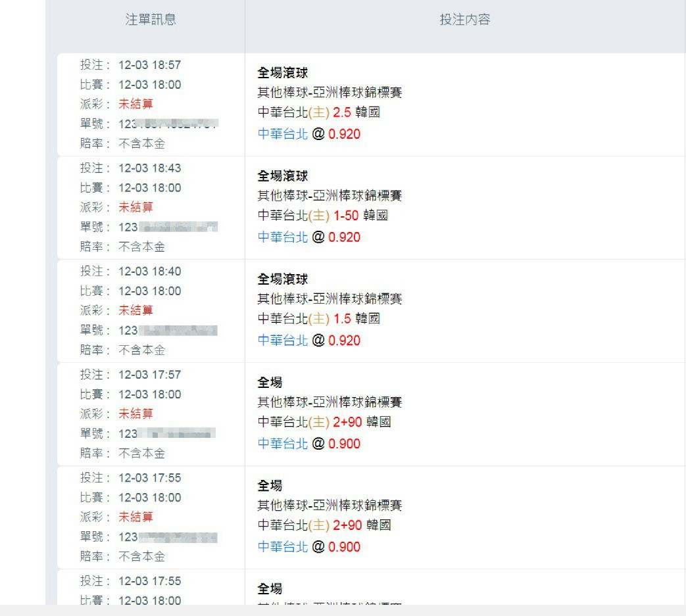Click bet time 12-03 18:40

pyautogui.click(x=149, y=272)
